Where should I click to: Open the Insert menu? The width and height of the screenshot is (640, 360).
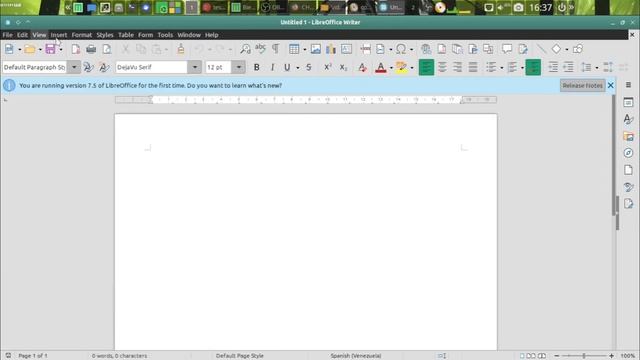point(58,35)
